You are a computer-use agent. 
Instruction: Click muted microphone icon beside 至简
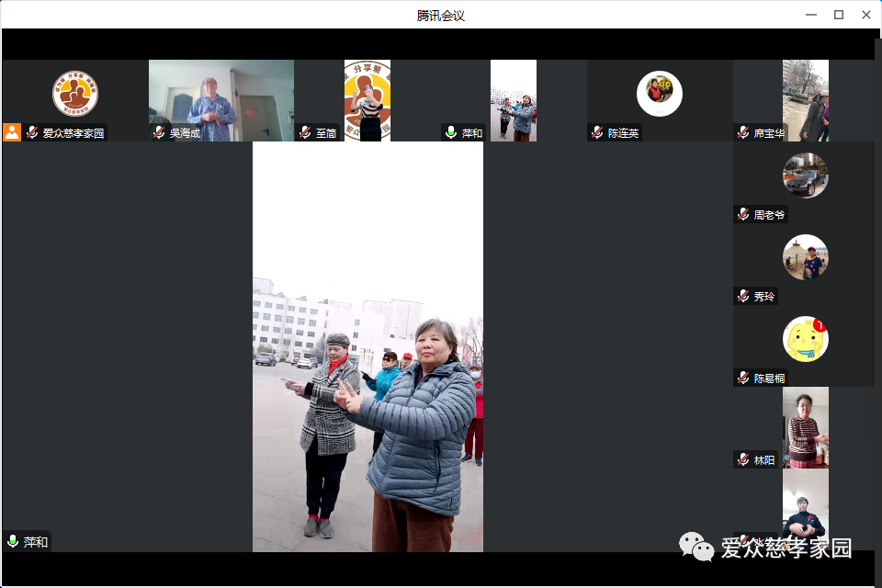coord(304,133)
